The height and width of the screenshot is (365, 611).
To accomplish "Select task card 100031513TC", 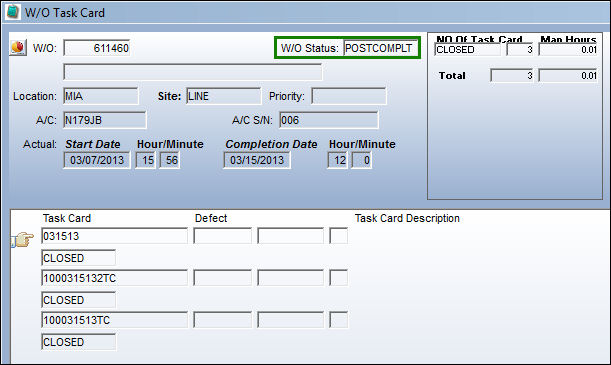I will point(114,320).
